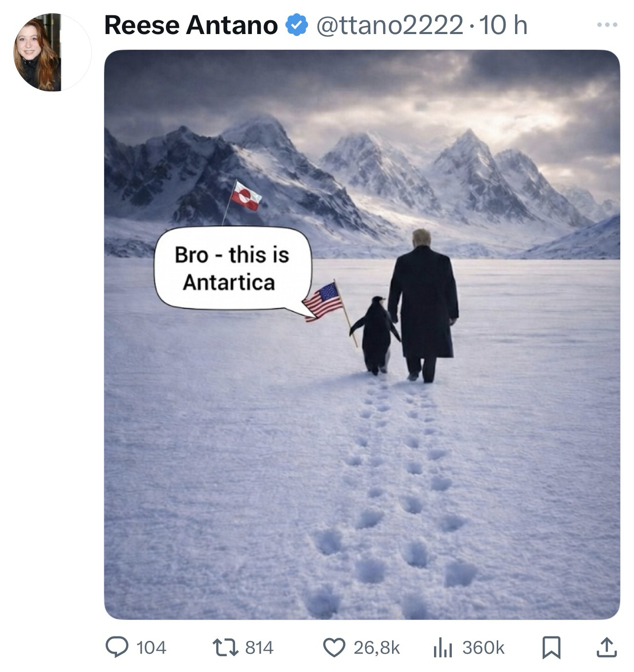Click the 26,8k likes count
This screenshot has height=672, width=634.
coord(376,647)
